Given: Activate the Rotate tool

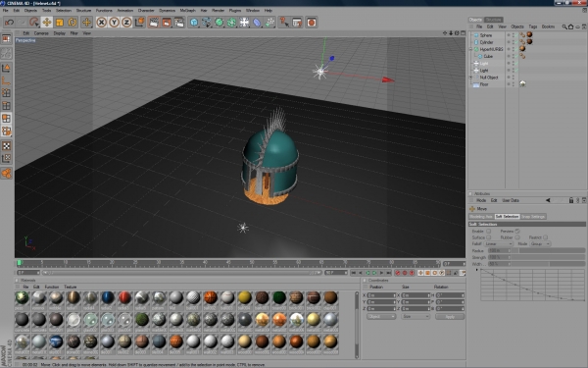Looking at the screenshot, I should 72,23.
